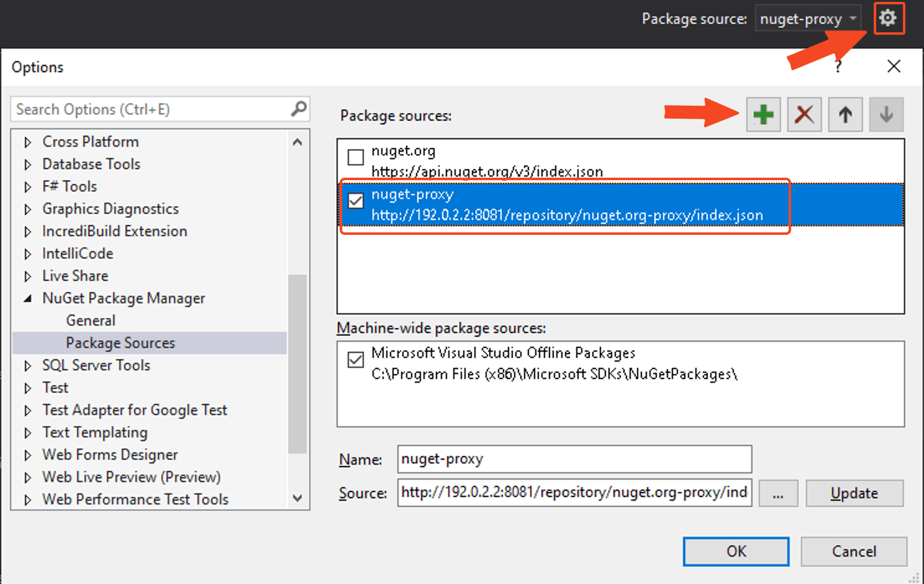Screen dimensions: 924x584
Task: Click the Source URL input field
Action: [x=574, y=493]
